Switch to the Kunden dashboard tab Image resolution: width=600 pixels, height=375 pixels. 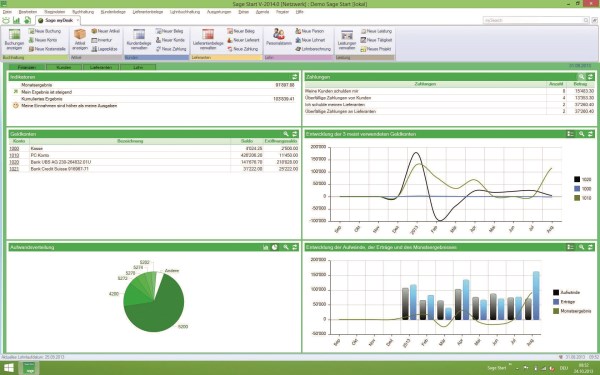[x=64, y=67]
